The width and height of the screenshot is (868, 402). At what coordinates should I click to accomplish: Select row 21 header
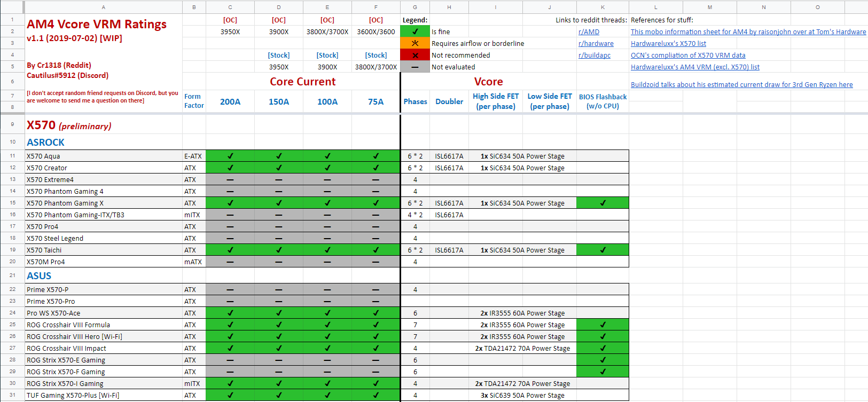click(x=12, y=275)
